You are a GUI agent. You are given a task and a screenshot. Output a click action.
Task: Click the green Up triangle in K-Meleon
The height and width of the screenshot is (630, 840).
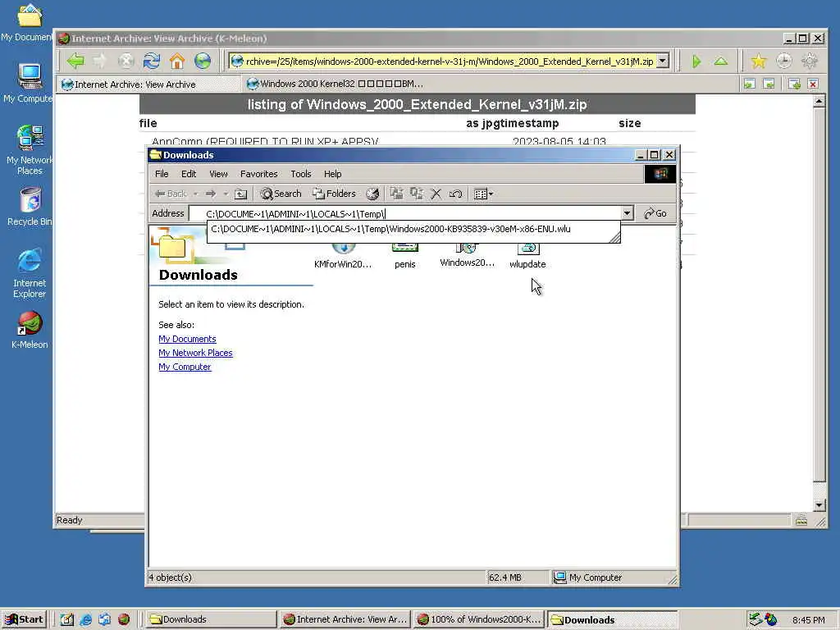[721, 62]
